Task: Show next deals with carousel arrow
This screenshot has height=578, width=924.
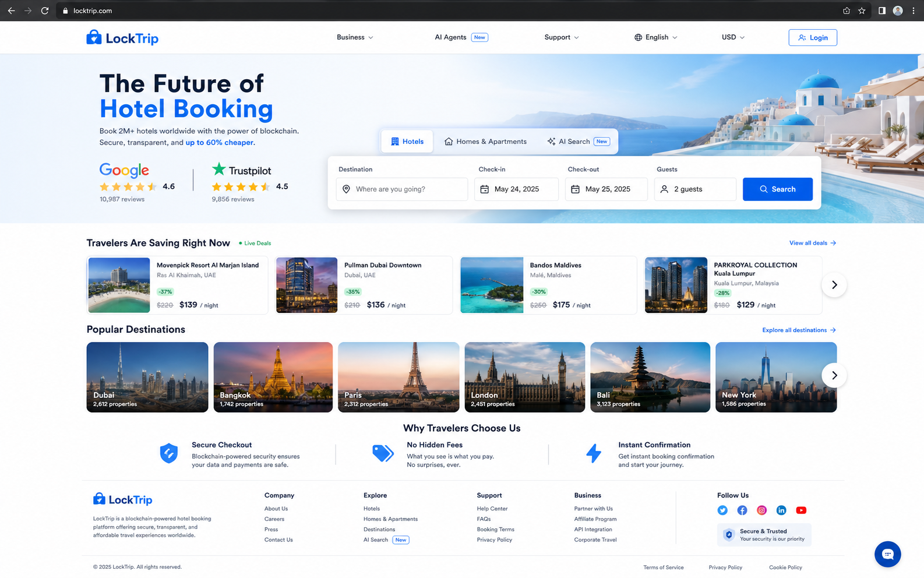Action: (x=834, y=285)
